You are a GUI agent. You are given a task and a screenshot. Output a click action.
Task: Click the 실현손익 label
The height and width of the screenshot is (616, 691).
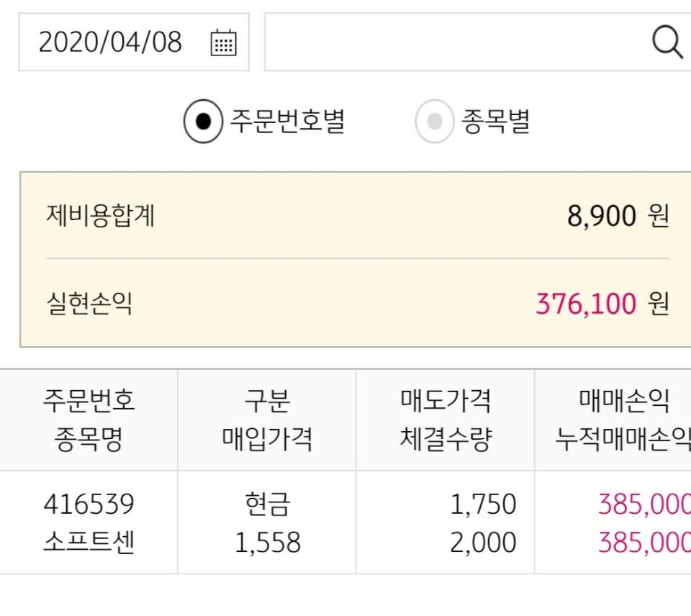click(x=89, y=304)
